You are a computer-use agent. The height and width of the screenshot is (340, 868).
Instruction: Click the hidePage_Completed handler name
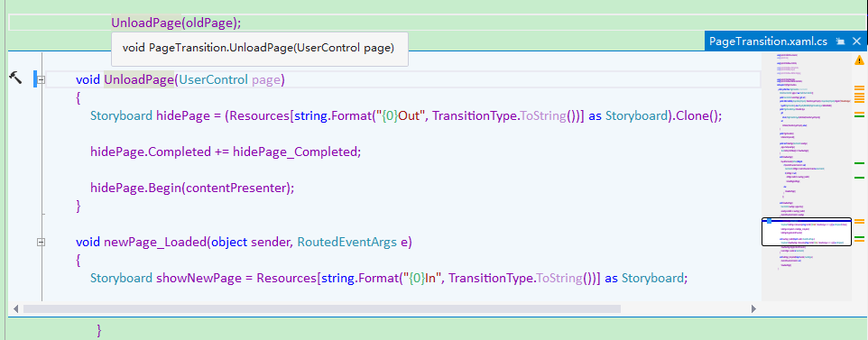(295, 152)
